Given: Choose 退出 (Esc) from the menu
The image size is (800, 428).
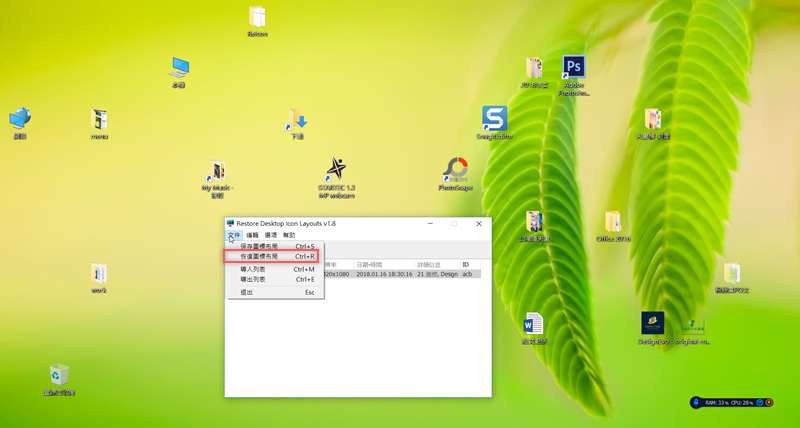Looking at the screenshot, I should point(275,292).
